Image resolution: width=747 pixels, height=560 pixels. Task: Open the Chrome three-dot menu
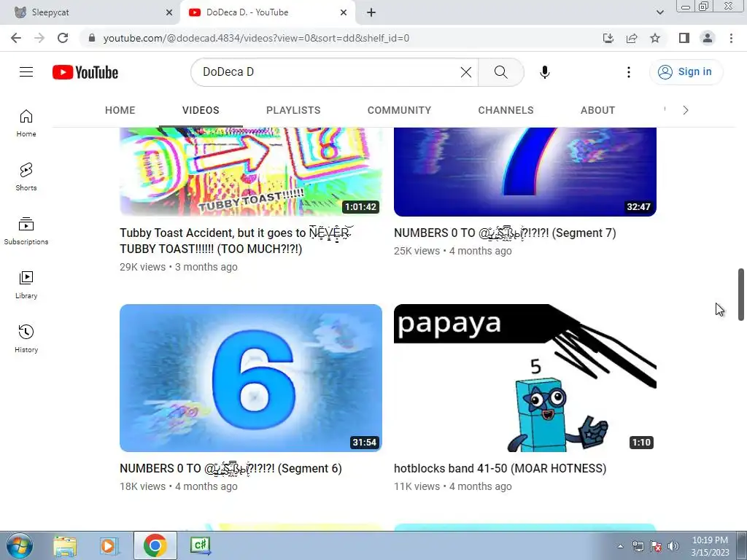pos(731,38)
